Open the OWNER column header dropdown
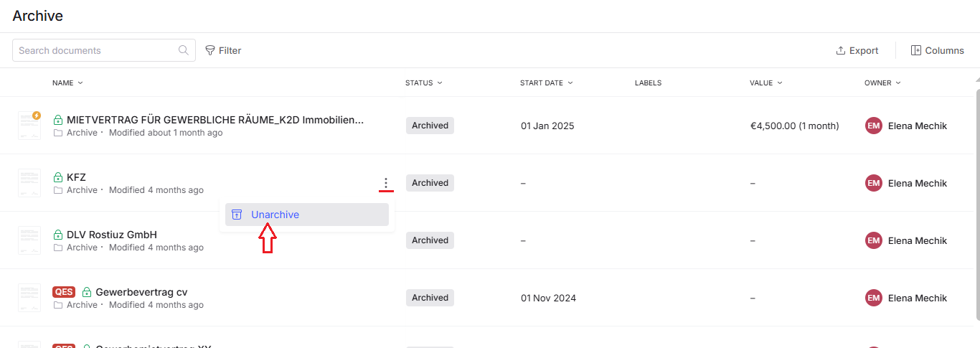The image size is (980, 348). pos(882,83)
